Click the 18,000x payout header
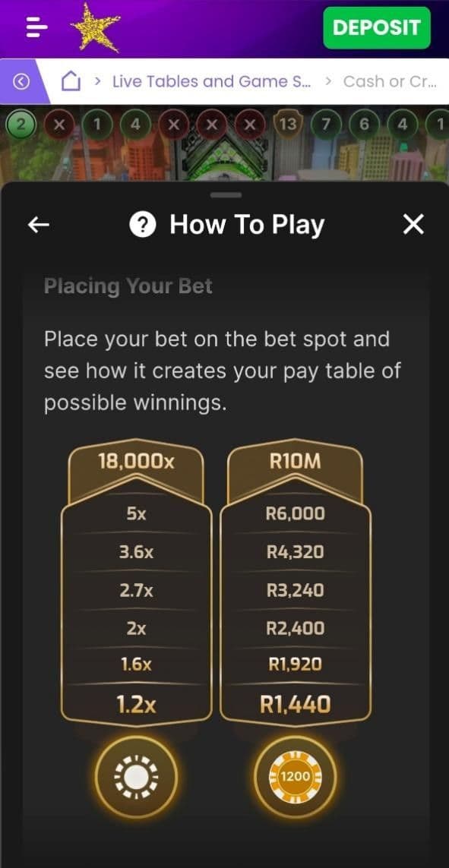 [x=136, y=459]
